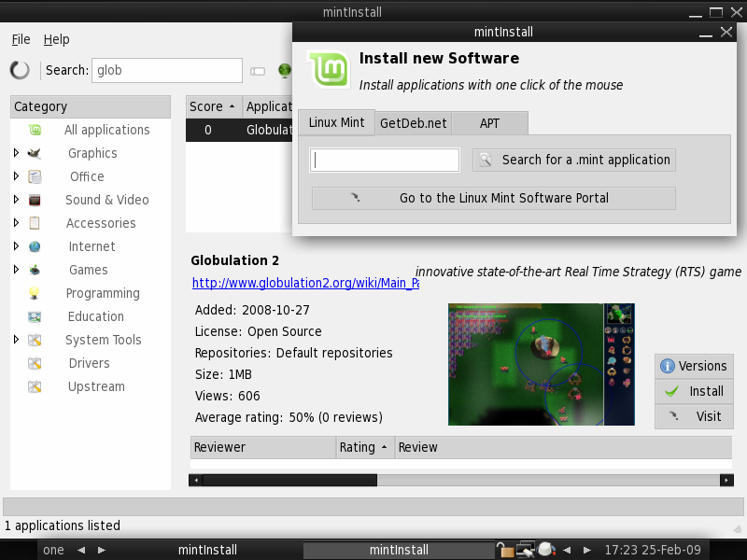Click the round gray tray icon beside the clock
This screenshot has height=560, width=747.
pos(546,549)
